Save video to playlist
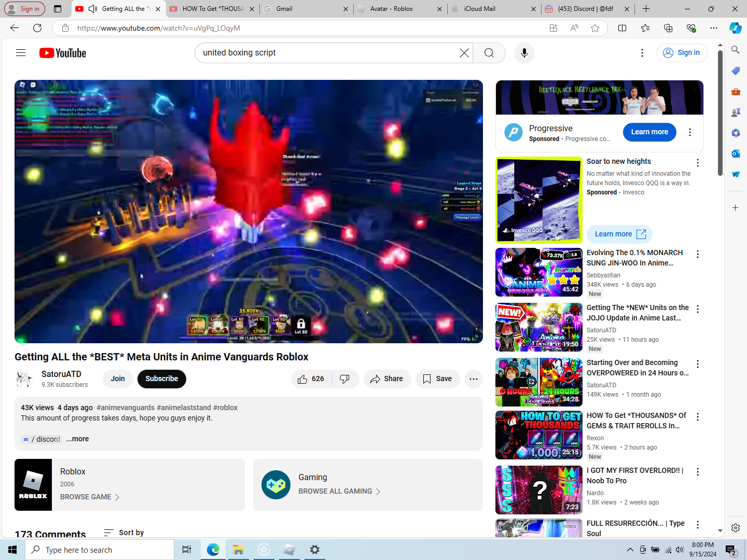This screenshot has height=560, width=747. click(x=437, y=379)
